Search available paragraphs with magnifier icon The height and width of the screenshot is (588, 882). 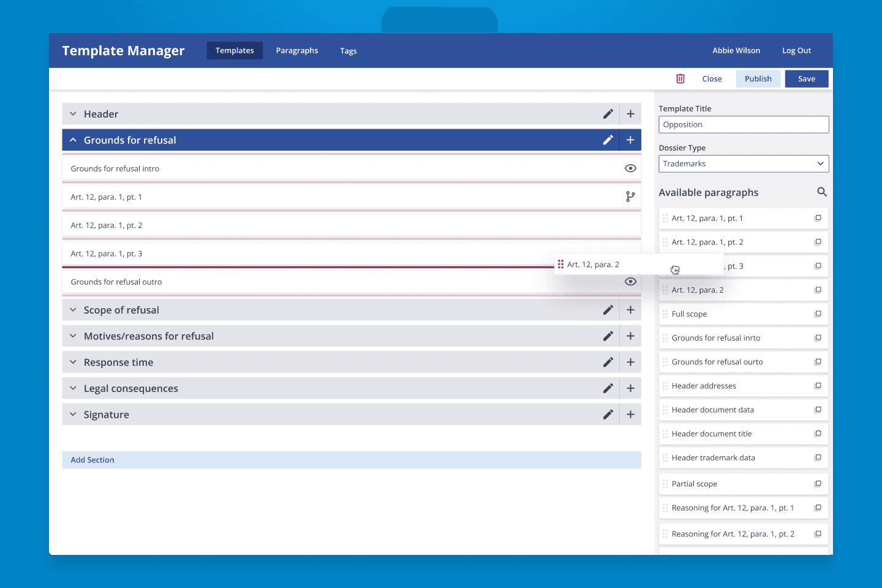822,192
